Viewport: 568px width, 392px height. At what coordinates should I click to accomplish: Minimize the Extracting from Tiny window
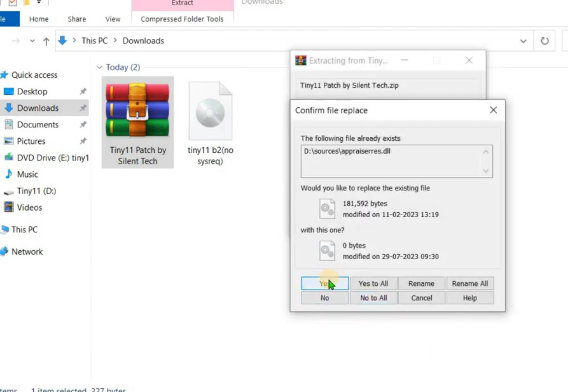404,60
